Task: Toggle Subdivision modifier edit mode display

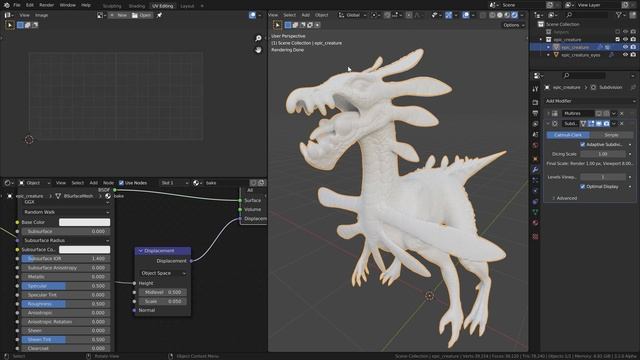Action: (591, 124)
